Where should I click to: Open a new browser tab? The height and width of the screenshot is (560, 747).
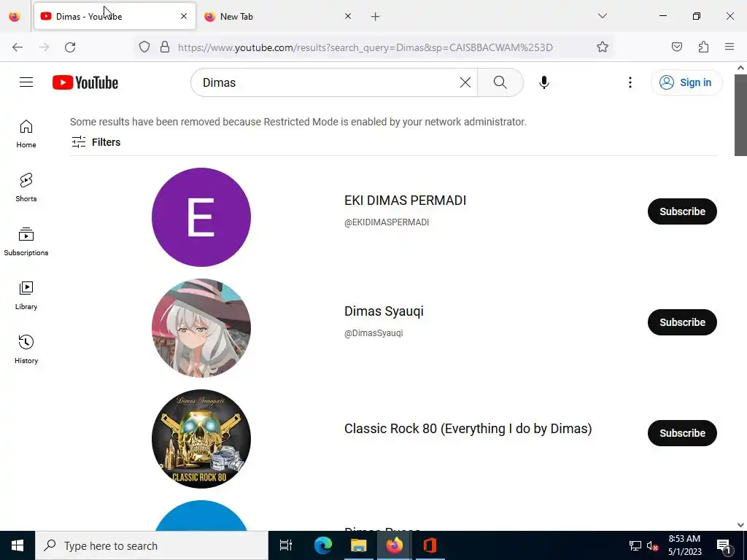376,17
